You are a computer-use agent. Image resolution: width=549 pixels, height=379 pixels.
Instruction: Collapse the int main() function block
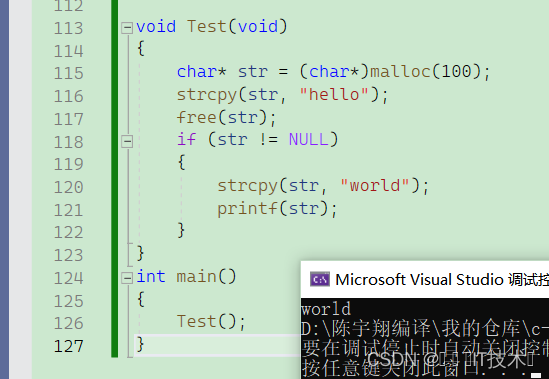127,278
